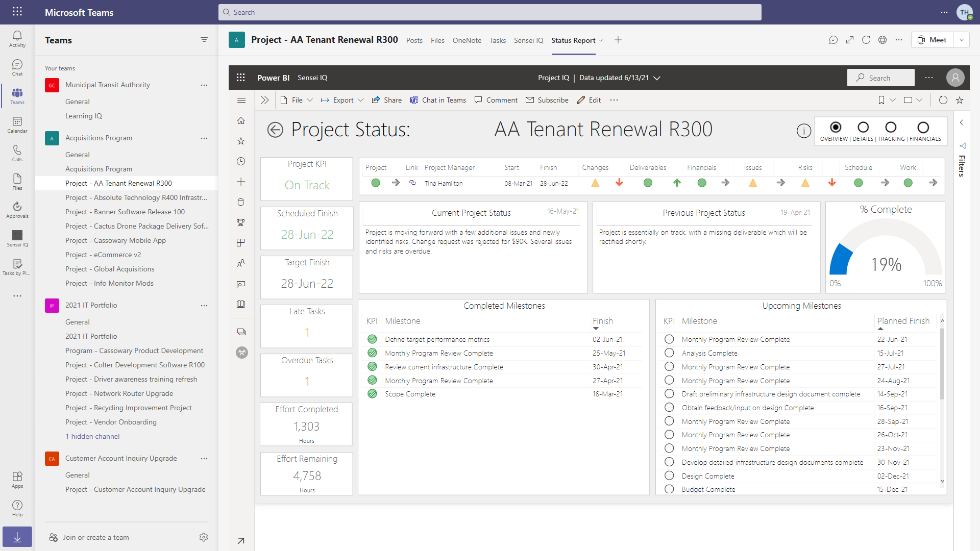Open the bookmark dropdown arrow
The image size is (980, 551).
(893, 101)
